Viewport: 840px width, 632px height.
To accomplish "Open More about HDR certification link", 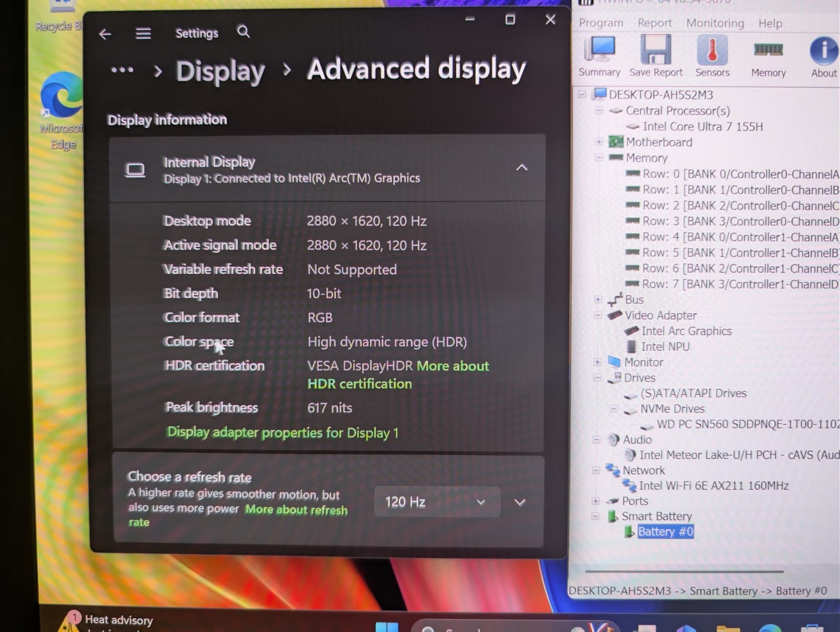I will 398,375.
